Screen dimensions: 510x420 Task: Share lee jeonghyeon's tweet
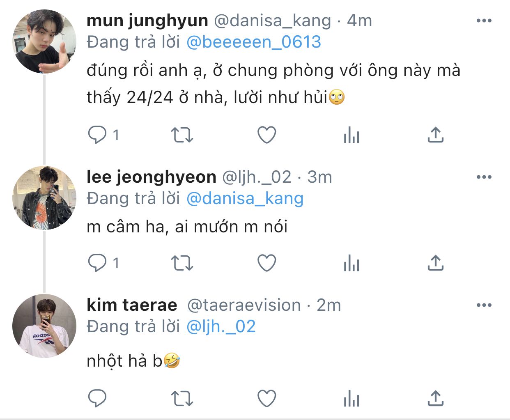(x=436, y=263)
